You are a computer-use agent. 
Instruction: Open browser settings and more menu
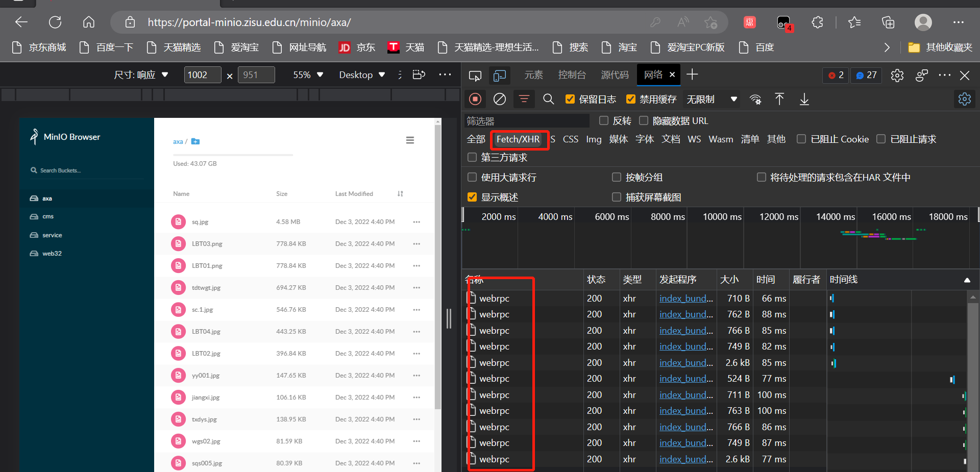[x=958, y=22]
